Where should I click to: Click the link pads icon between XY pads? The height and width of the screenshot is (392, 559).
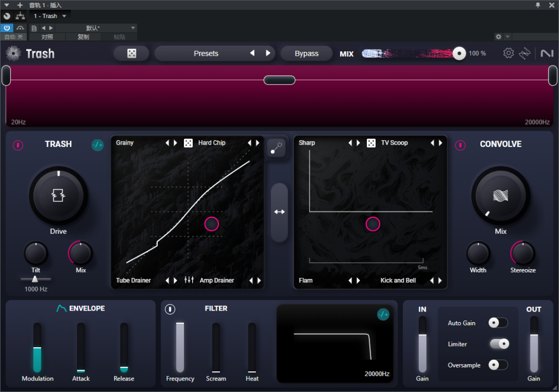click(x=276, y=147)
